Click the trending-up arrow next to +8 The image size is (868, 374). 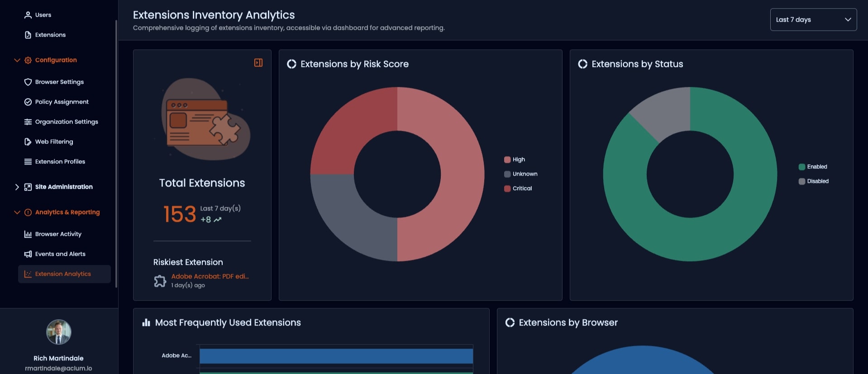pyautogui.click(x=218, y=220)
